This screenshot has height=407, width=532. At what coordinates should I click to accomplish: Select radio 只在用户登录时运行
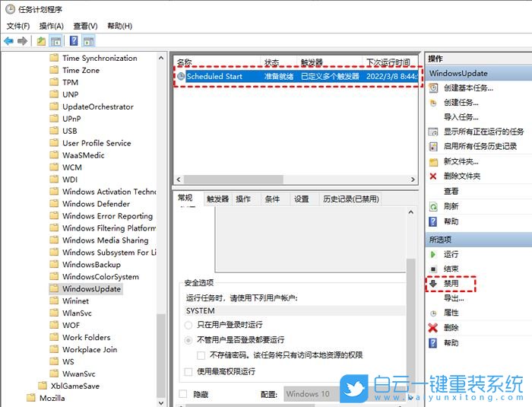coord(188,325)
